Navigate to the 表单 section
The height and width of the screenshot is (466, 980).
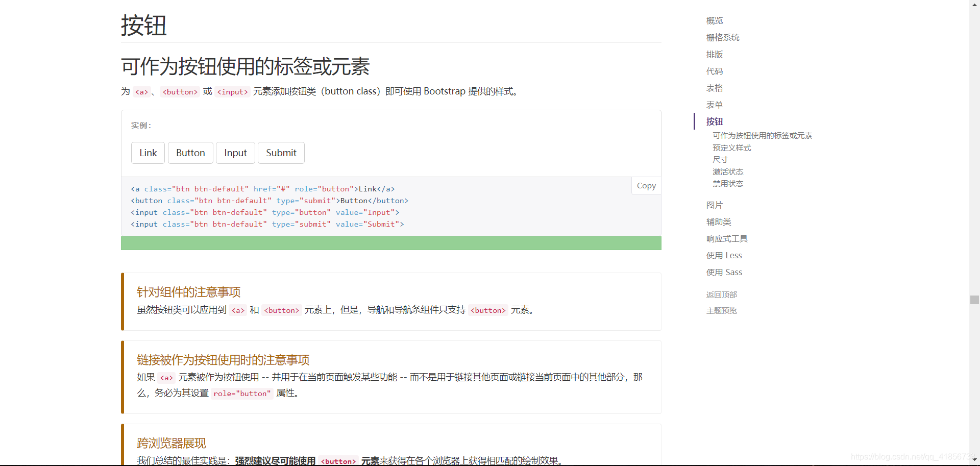(714, 105)
